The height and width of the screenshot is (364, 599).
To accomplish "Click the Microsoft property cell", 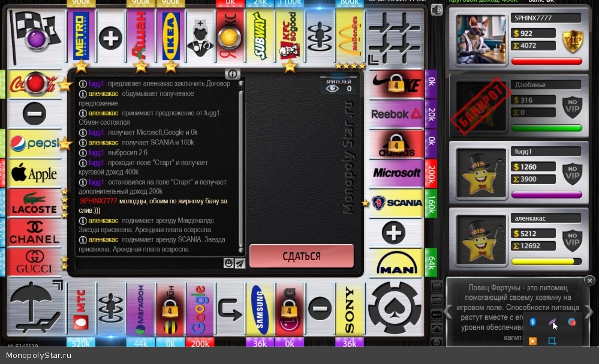I will click(x=396, y=173).
